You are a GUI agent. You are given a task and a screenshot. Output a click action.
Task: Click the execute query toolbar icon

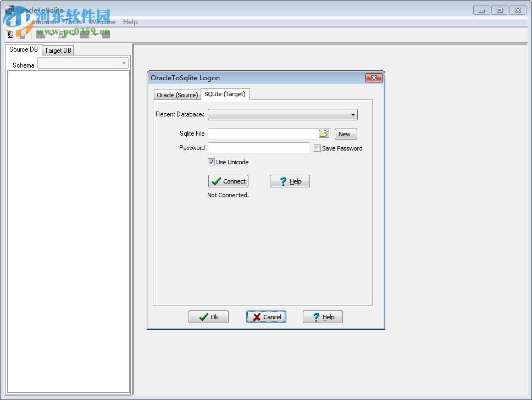61,34
